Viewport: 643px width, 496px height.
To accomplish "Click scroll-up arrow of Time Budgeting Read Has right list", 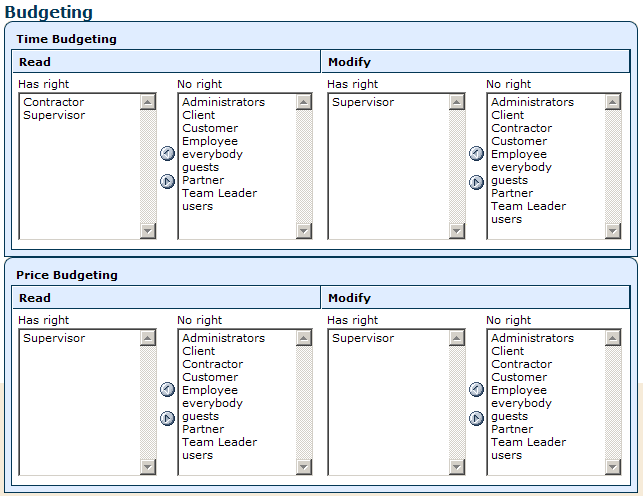I will [148, 102].
